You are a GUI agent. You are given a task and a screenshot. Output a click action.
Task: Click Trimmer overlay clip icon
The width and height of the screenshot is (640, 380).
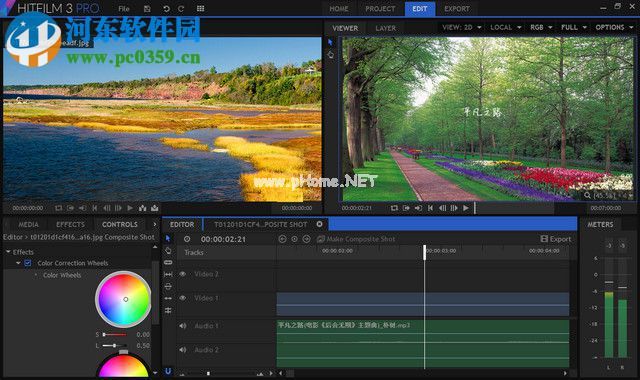click(x=155, y=208)
